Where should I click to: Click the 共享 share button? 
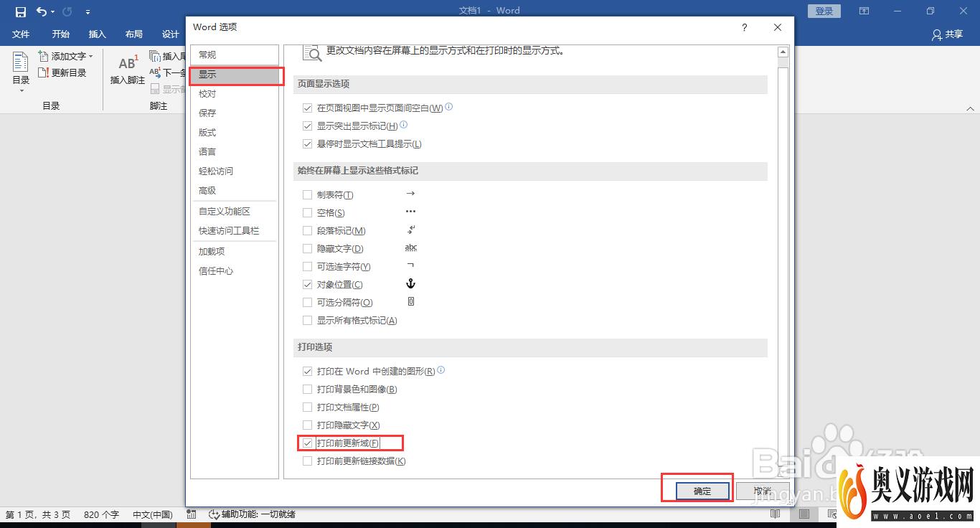point(947,34)
